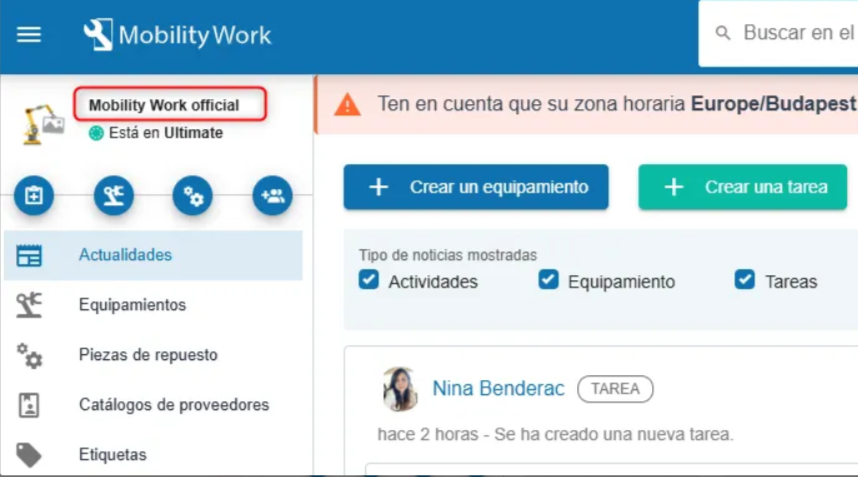The image size is (858, 477).
Task: Click the round add task clipboard icon
Action: tap(33, 196)
